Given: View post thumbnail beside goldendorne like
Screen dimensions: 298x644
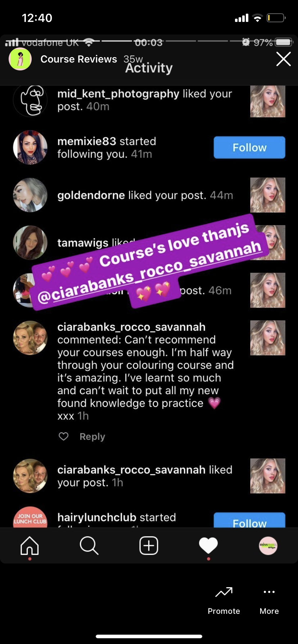Looking at the screenshot, I should tap(268, 195).
